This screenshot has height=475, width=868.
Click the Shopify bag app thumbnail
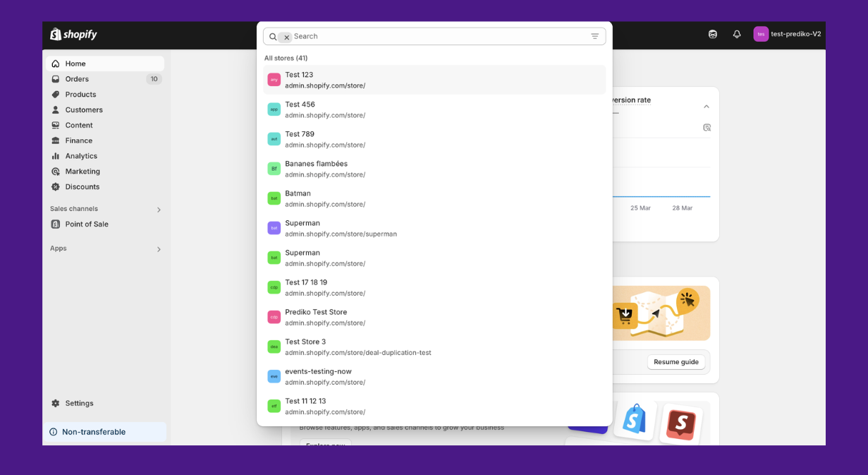[x=635, y=420]
